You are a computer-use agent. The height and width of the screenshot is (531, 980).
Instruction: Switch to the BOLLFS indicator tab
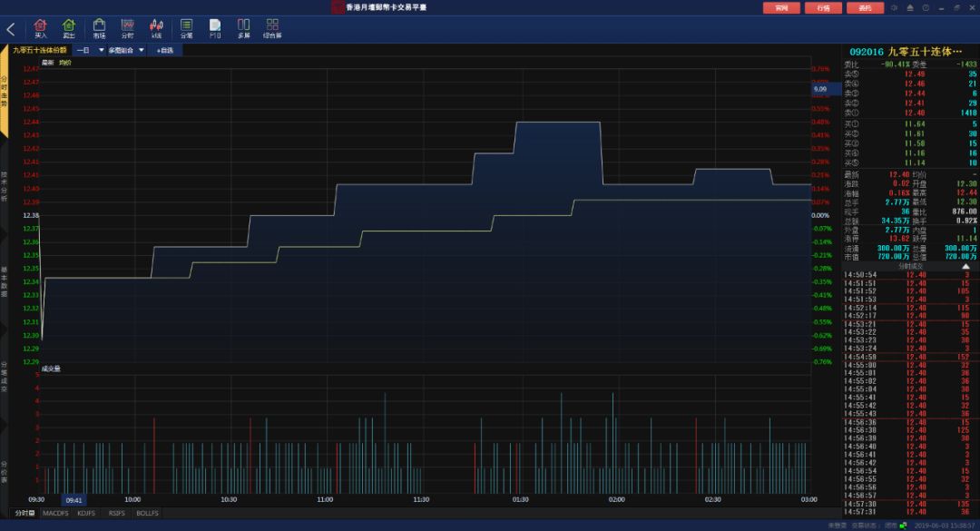point(148,513)
